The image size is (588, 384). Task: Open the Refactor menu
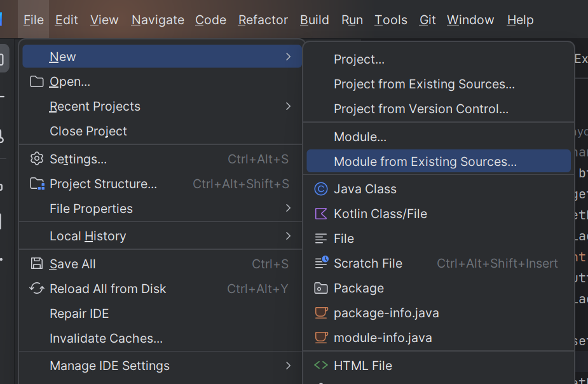263,20
